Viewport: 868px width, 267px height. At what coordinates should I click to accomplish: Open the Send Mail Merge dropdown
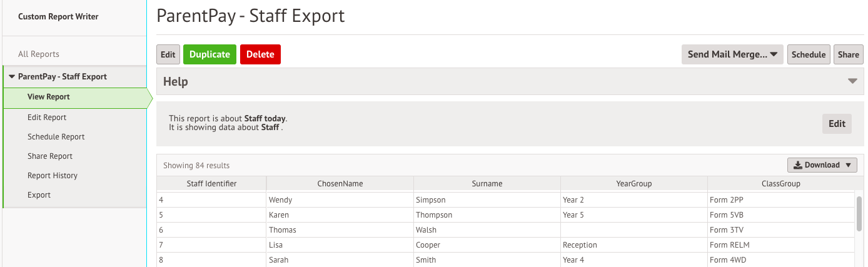(x=732, y=54)
